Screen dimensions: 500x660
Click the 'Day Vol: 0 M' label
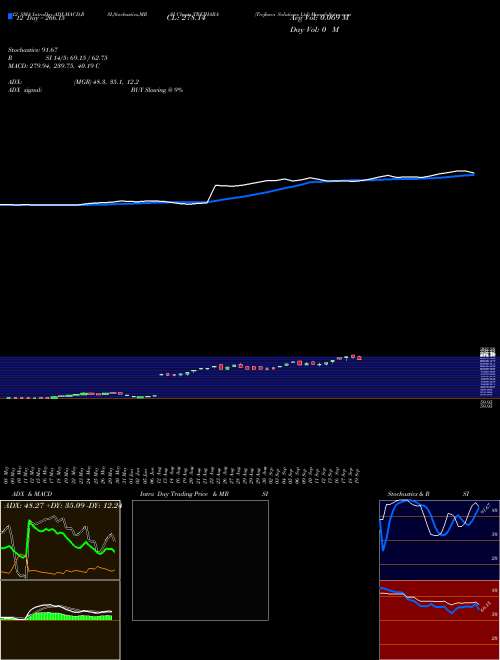click(x=314, y=30)
